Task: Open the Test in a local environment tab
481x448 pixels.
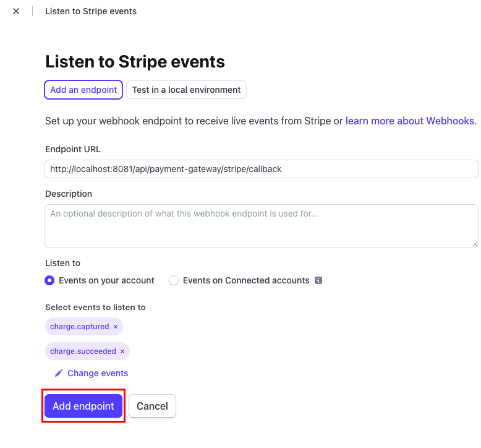Action: (x=186, y=90)
